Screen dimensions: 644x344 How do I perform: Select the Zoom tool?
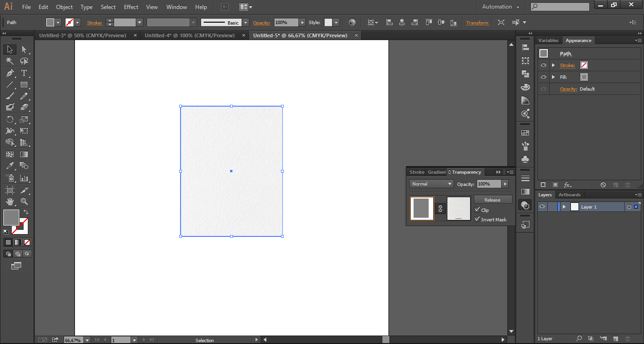24,201
